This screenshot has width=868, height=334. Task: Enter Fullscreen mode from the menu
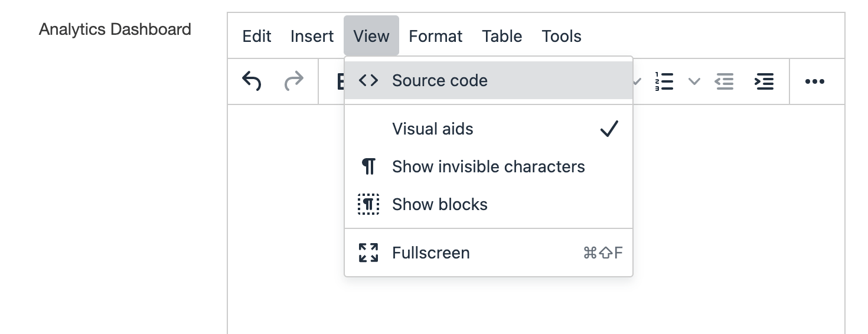(430, 253)
